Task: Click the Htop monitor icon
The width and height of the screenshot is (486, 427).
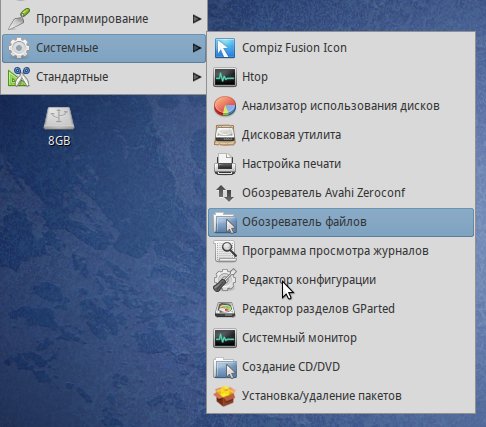Action: (x=225, y=77)
